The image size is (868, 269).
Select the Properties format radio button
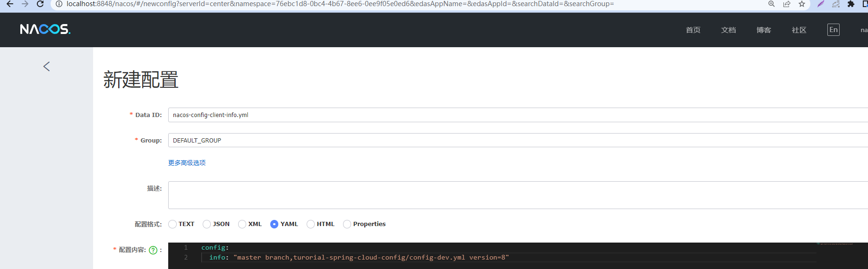347,224
